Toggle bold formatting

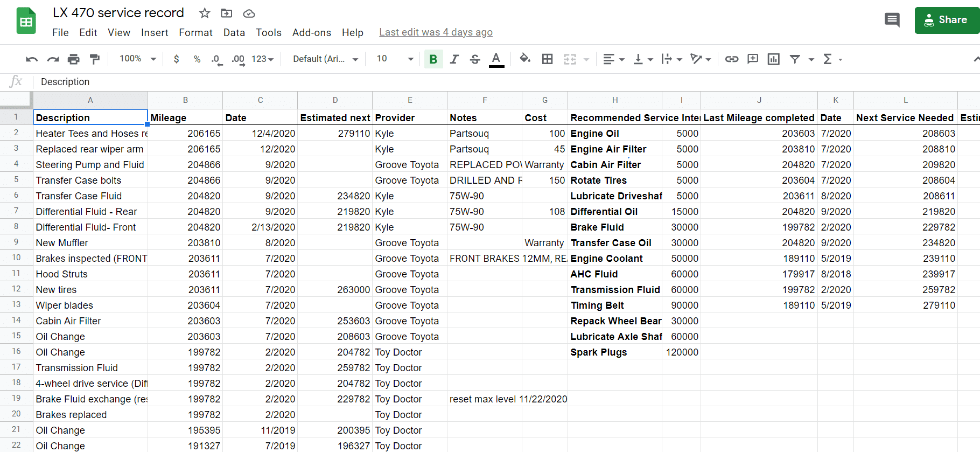click(x=433, y=59)
